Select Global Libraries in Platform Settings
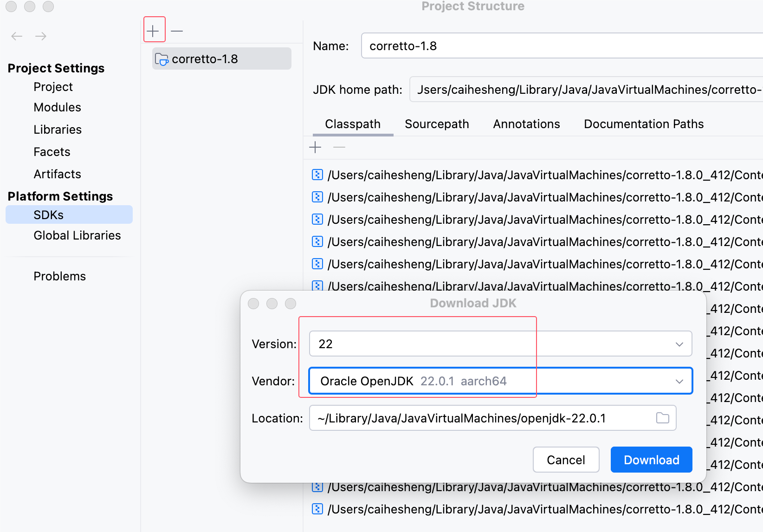 (77, 235)
